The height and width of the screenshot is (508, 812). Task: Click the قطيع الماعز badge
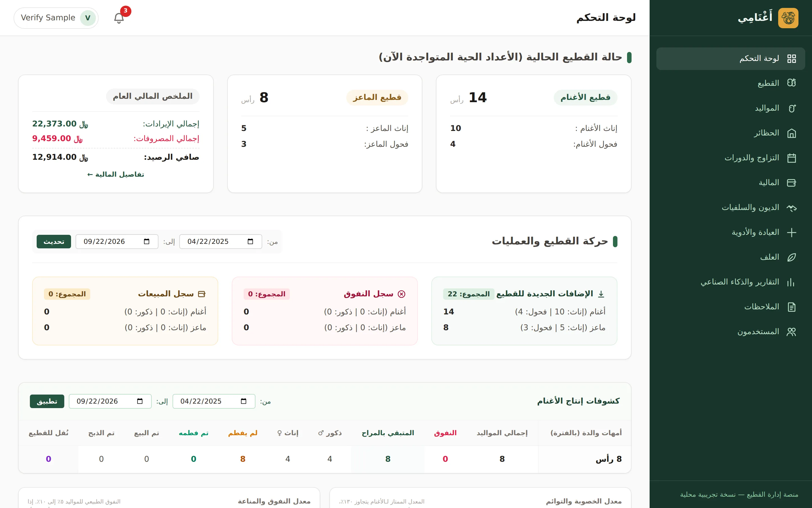pyautogui.click(x=377, y=97)
